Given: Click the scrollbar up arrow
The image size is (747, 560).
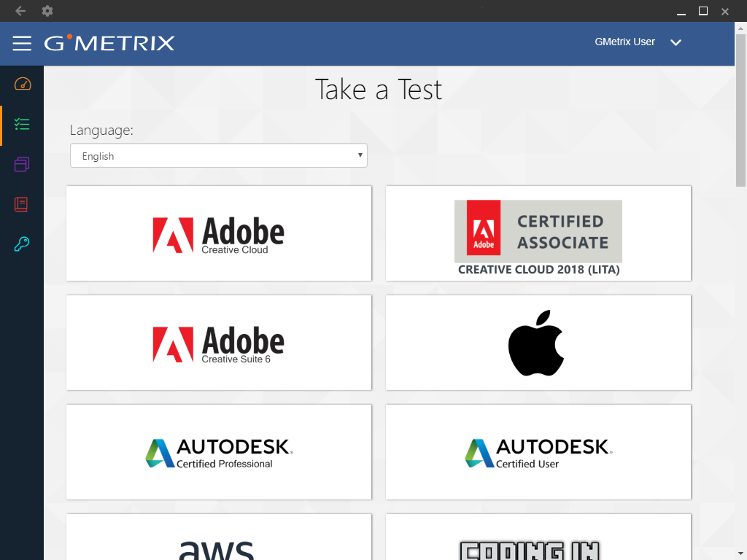Looking at the screenshot, I should point(740,28).
